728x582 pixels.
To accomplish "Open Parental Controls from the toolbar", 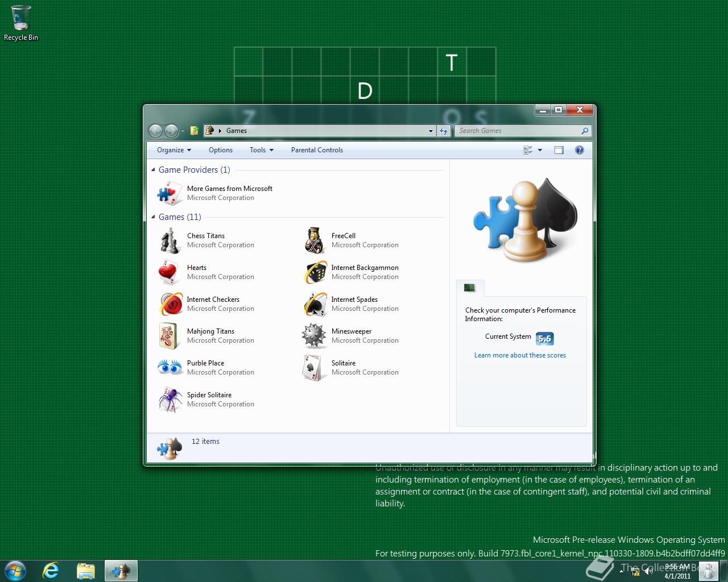I will tap(317, 150).
